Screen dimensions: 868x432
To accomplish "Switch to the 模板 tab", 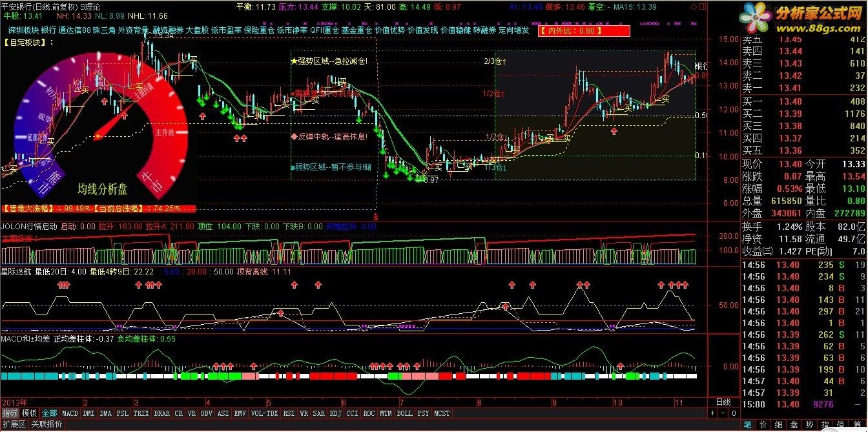I will (x=29, y=413).
